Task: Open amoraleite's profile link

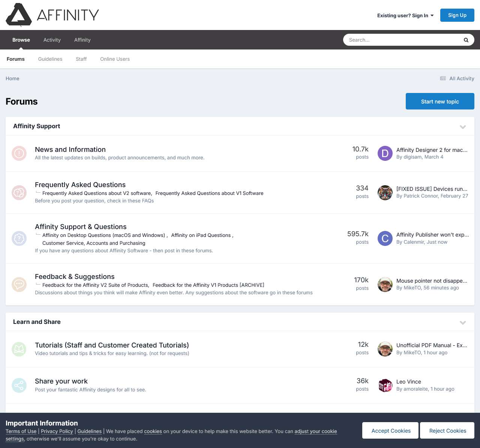Action: pyautogui.click(x=415, y=389)
